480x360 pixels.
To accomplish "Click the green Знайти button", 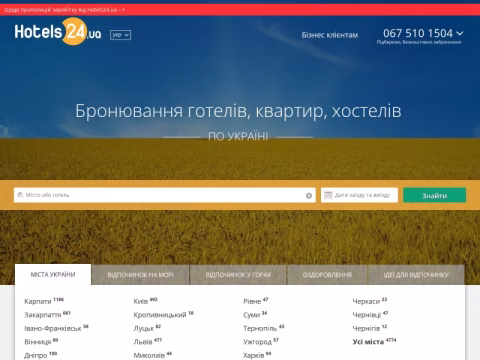I will [434, 195].
